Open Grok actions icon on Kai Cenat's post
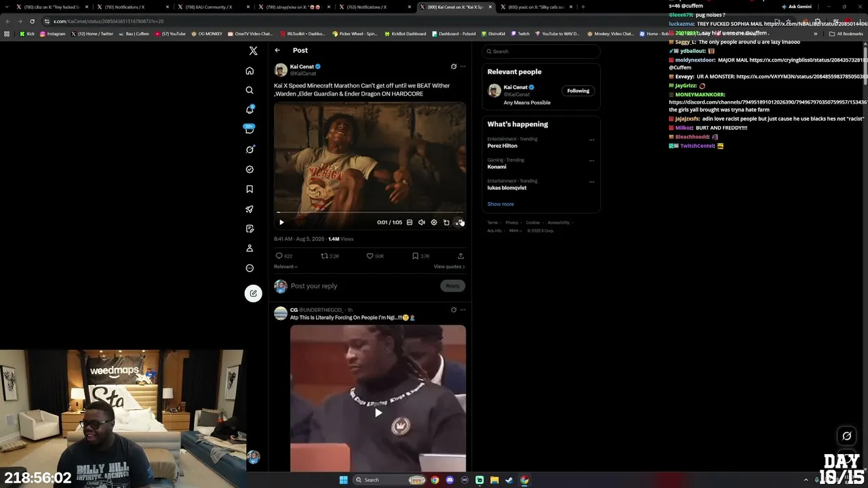This screenshot has height=488, width=868. 454,66
